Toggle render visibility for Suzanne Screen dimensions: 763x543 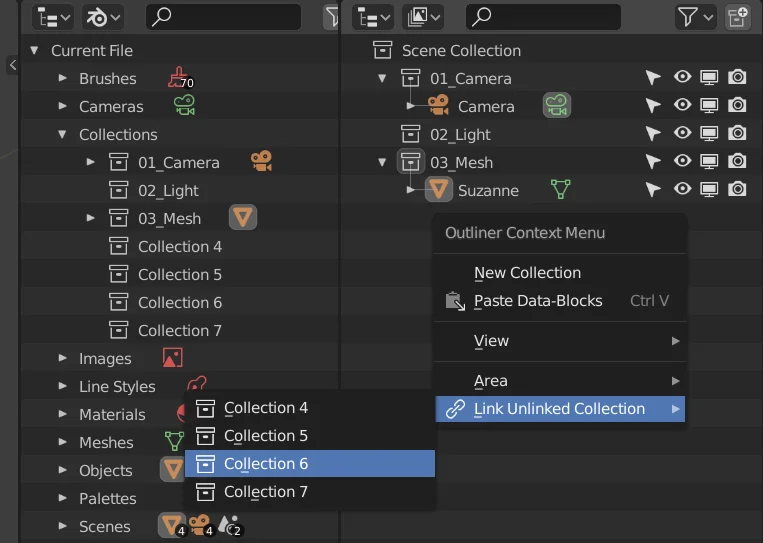pos(737,190)
